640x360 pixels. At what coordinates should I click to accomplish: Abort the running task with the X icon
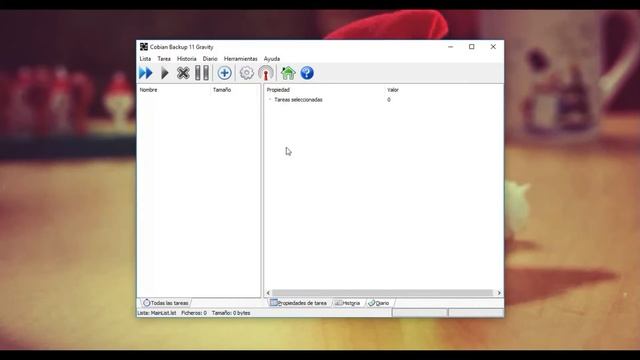[183, 73]
